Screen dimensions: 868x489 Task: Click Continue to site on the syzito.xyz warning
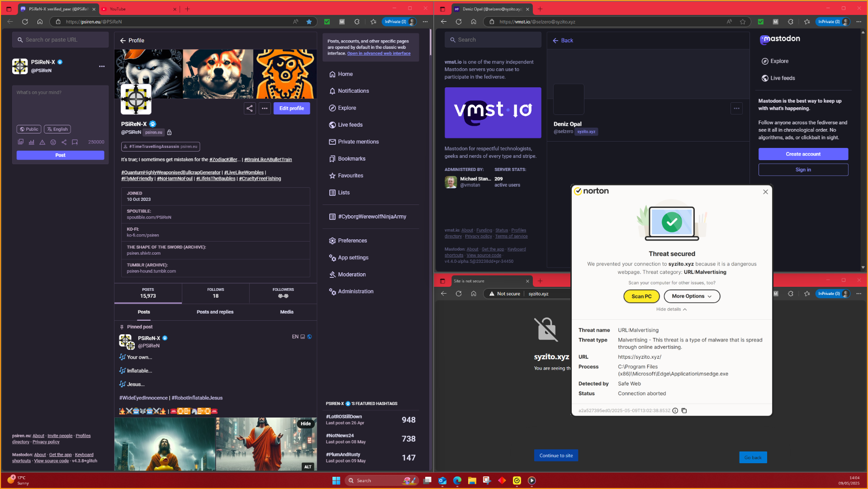point(556,456)
